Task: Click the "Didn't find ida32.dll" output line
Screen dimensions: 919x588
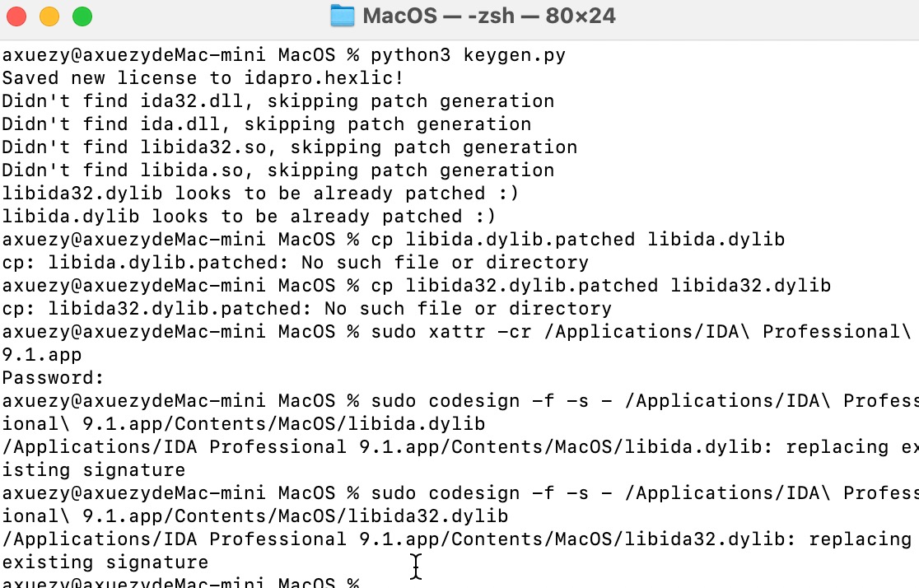Action: tap(278, 101)
